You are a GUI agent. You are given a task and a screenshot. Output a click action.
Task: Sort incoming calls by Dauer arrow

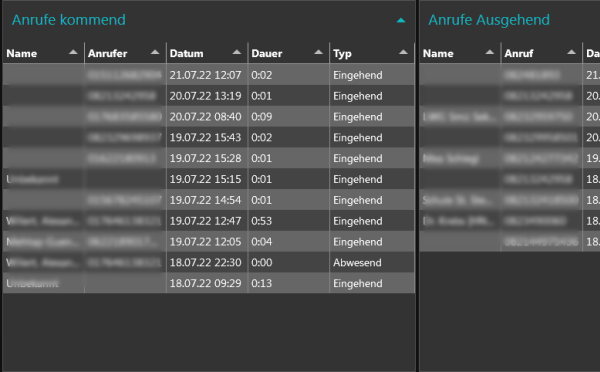tap(318, 52)
